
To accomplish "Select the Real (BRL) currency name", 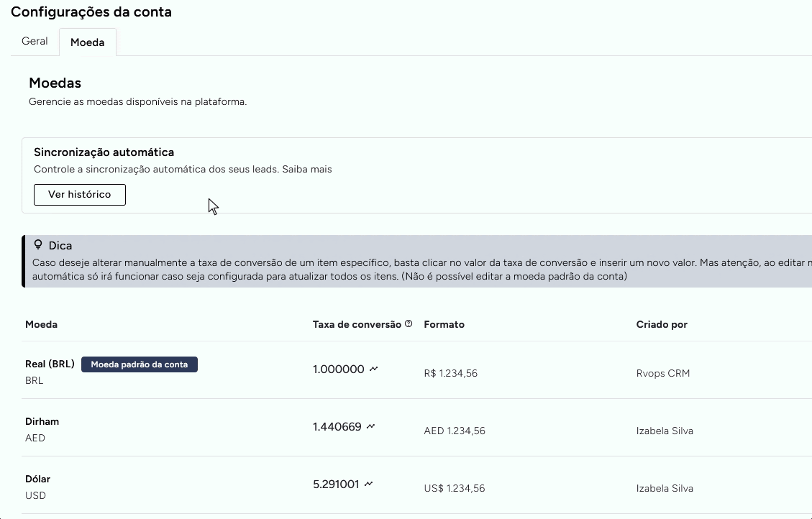I will pyautogui.click(x=50, y=364).
